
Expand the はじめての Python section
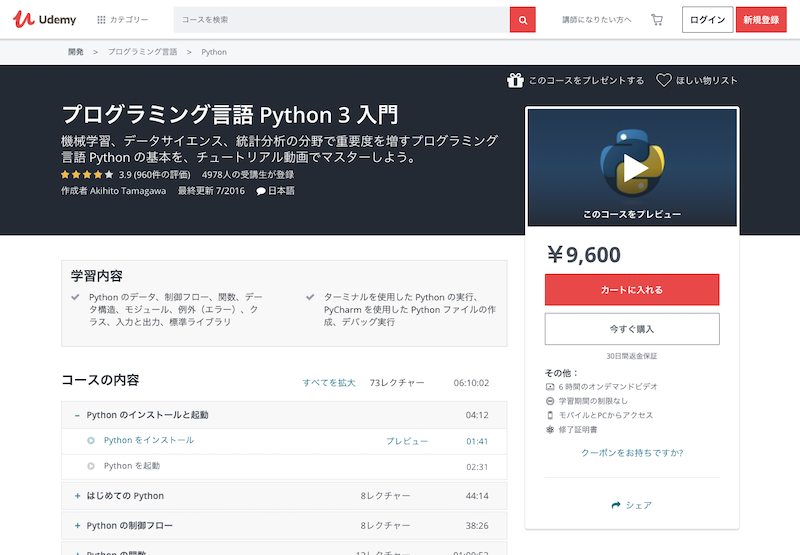tap(284, 496)
